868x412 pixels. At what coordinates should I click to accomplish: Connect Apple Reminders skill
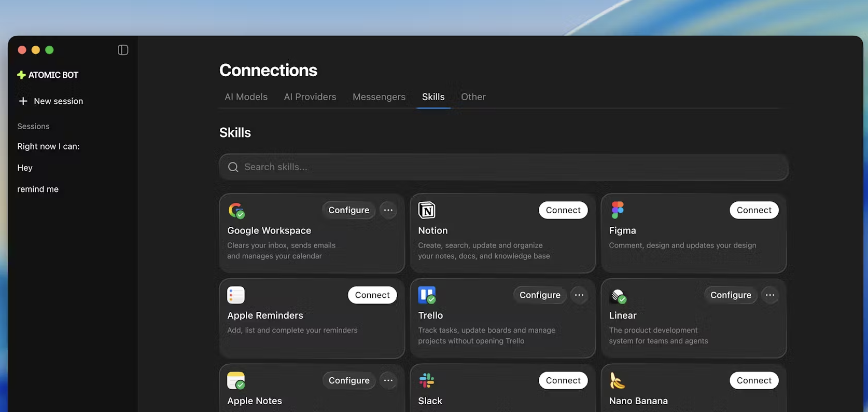tap(372, 295)
